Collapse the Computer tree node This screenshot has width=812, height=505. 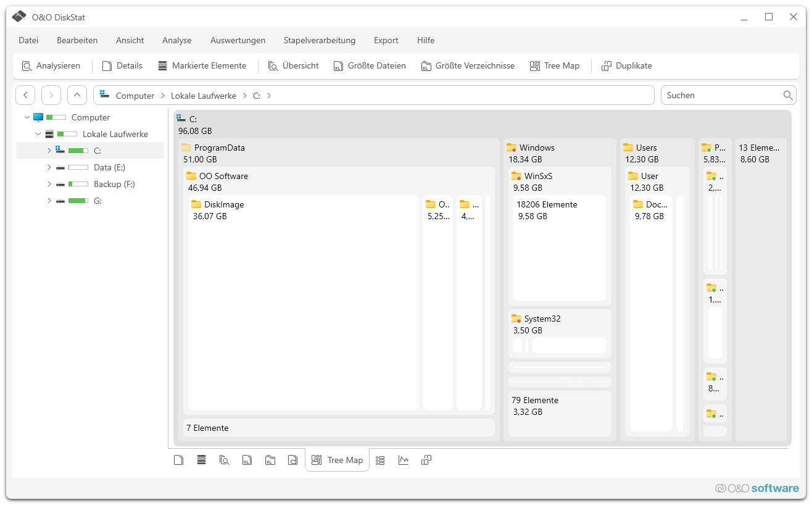tap(27, 117)
